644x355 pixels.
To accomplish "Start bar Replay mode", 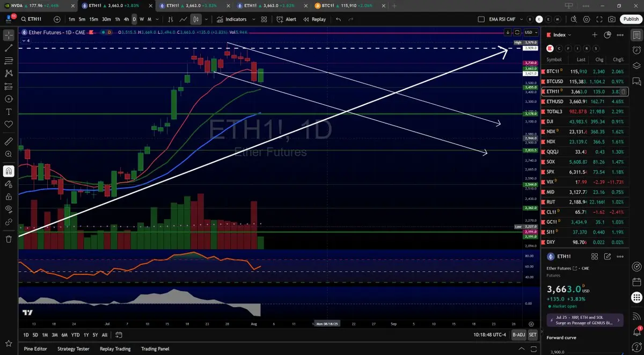I will click(314, 19).
